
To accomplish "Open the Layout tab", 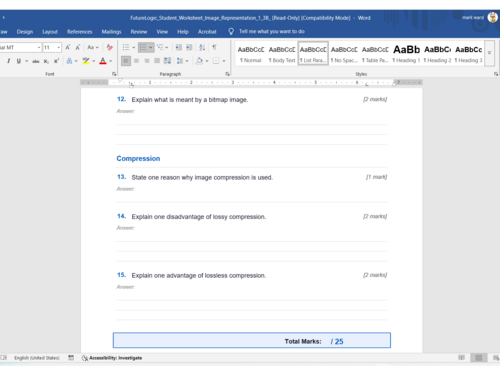I will tap(50, 32).
